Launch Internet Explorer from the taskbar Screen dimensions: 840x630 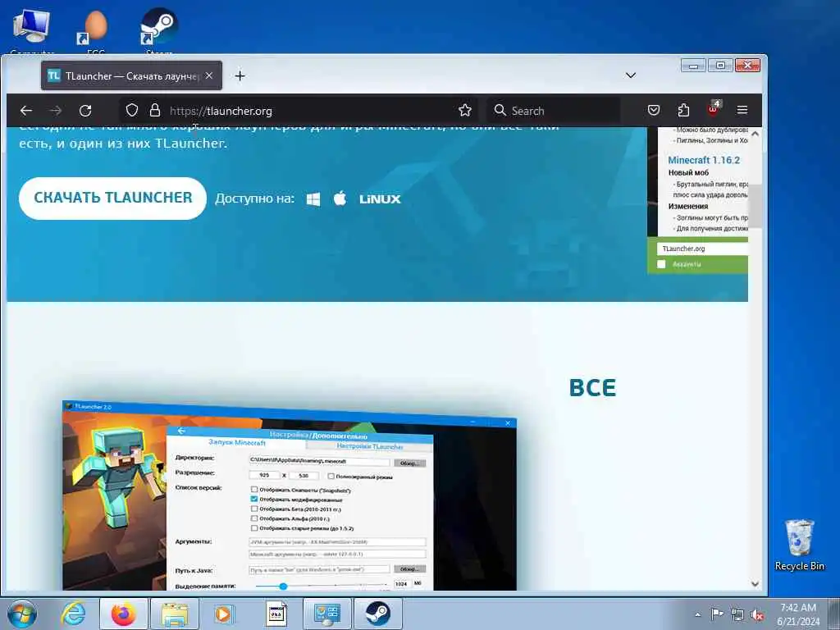(x=73, y=614)
